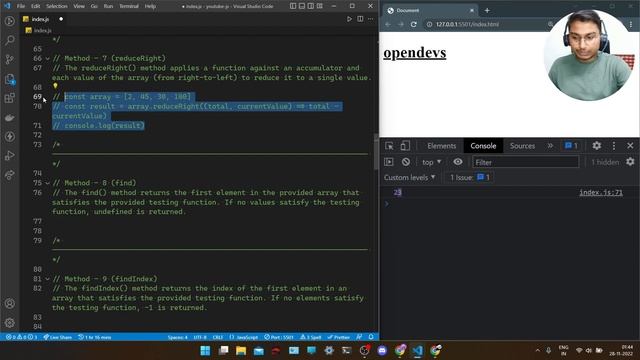640x360 pixels.
Task: Open the opendevs heading link
Action: pyautogui.click(x=414, y=53)
